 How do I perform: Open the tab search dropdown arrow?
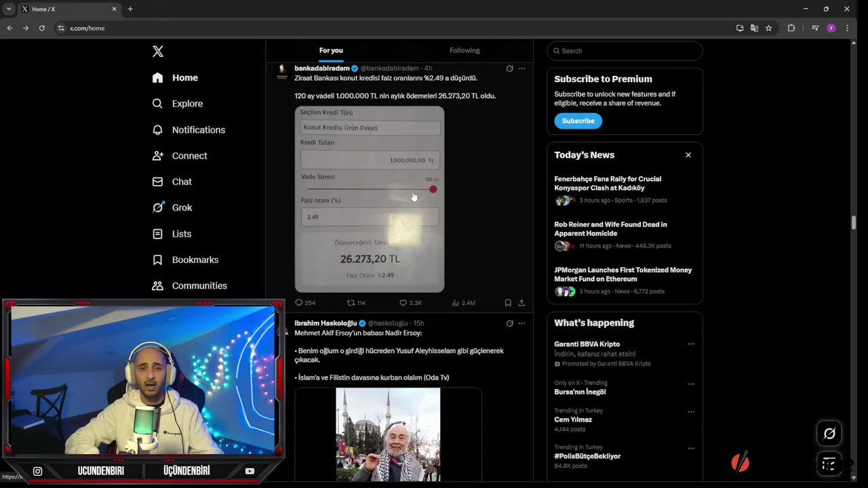[9, 9]
